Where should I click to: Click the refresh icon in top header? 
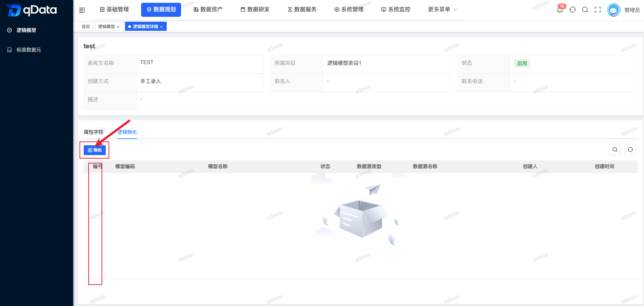click(x=573, y=10)
